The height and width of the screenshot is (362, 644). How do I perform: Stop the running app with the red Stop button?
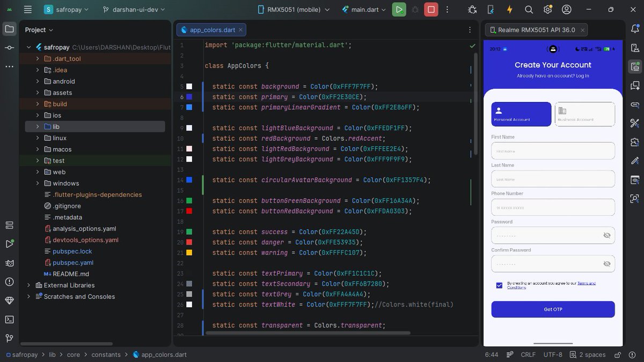click(431, 9)
